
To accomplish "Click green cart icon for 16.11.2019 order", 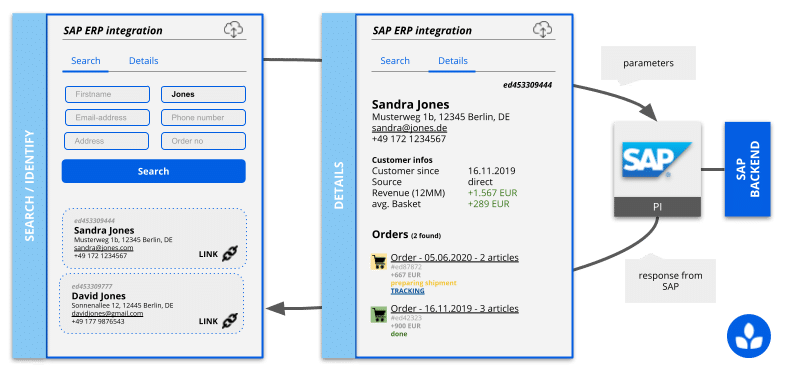I will pyautogui.click(x=378, y=314).
